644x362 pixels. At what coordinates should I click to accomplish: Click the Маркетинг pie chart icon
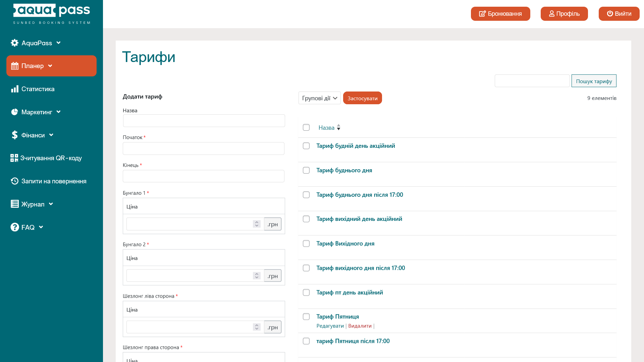[x=14, y=112]
